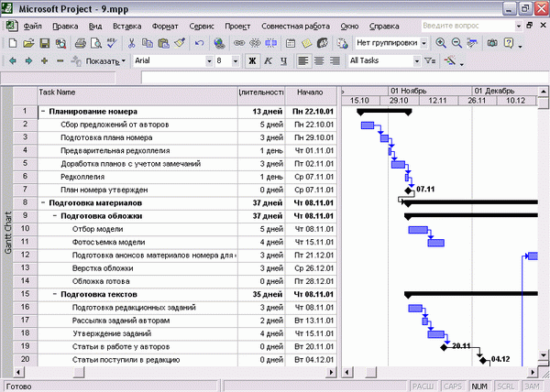550x392 pixels.
Task: Copy the selected cells
Action: click(x=148, y=43)
